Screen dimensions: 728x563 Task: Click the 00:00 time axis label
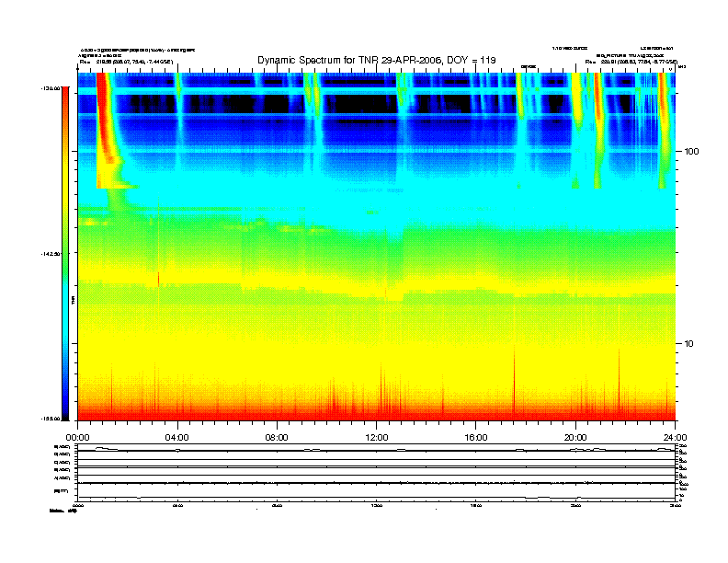(77, 438)
